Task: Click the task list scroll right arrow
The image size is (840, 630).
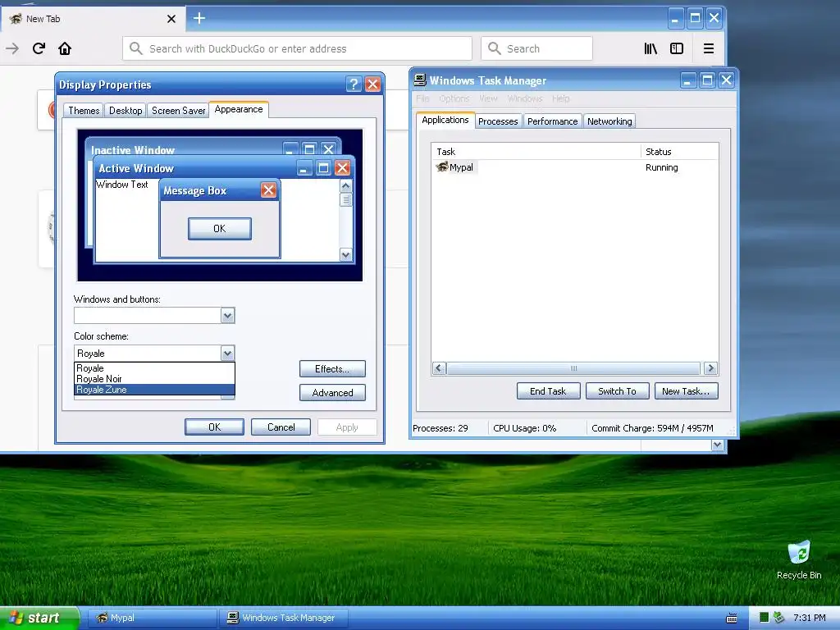Action: coord(711,368)
